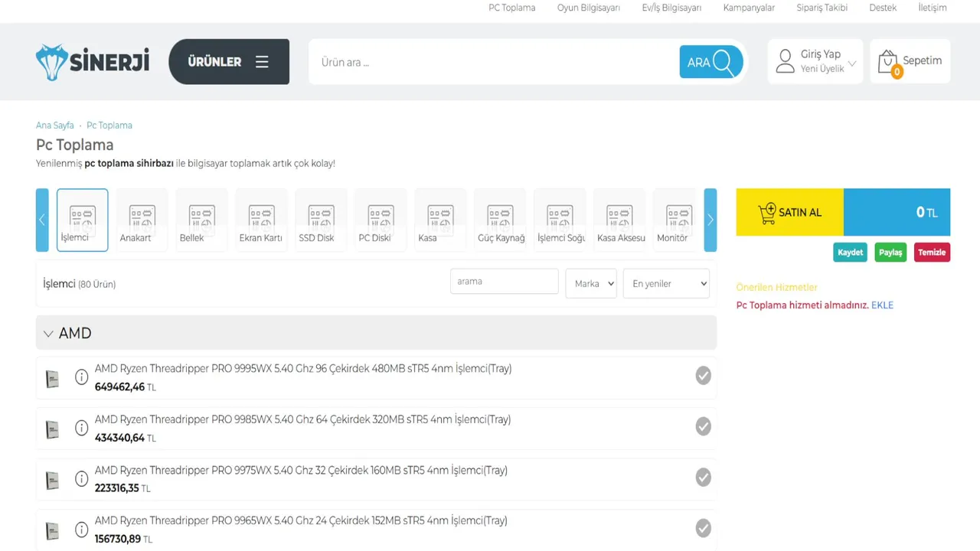Open the Sepetim shopping cart

pos(910,61)
